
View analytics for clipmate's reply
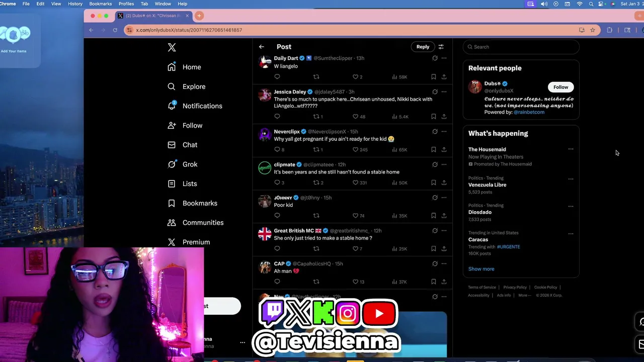399,183
